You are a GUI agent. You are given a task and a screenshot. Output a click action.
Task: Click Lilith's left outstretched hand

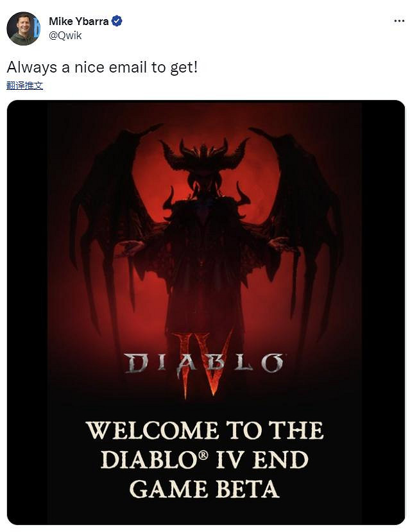[x=129, y=246]
